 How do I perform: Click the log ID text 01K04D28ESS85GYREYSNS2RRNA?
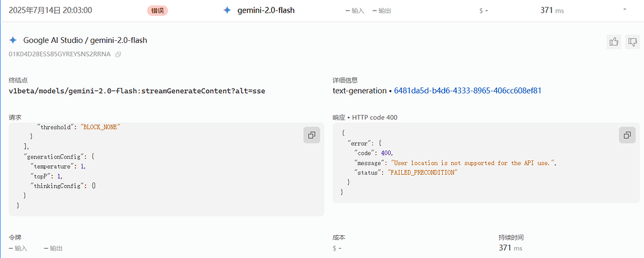60,54
